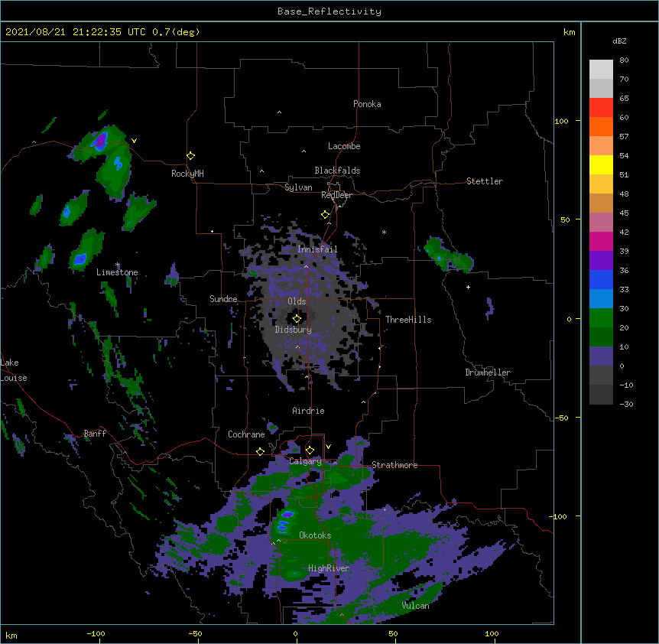Click the RockyMH label
This screenshot has width=659, height=644.
pyautogui.click(x=187, y=174)
